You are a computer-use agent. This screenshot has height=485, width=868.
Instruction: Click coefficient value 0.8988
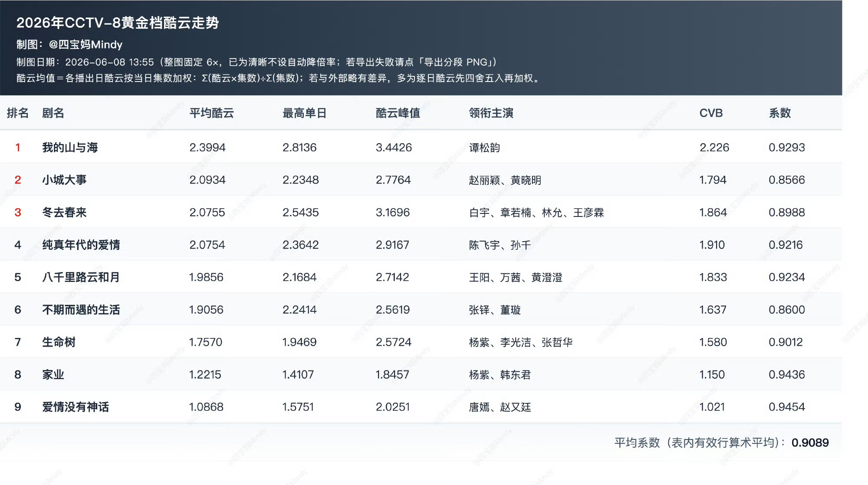(787, 213)
